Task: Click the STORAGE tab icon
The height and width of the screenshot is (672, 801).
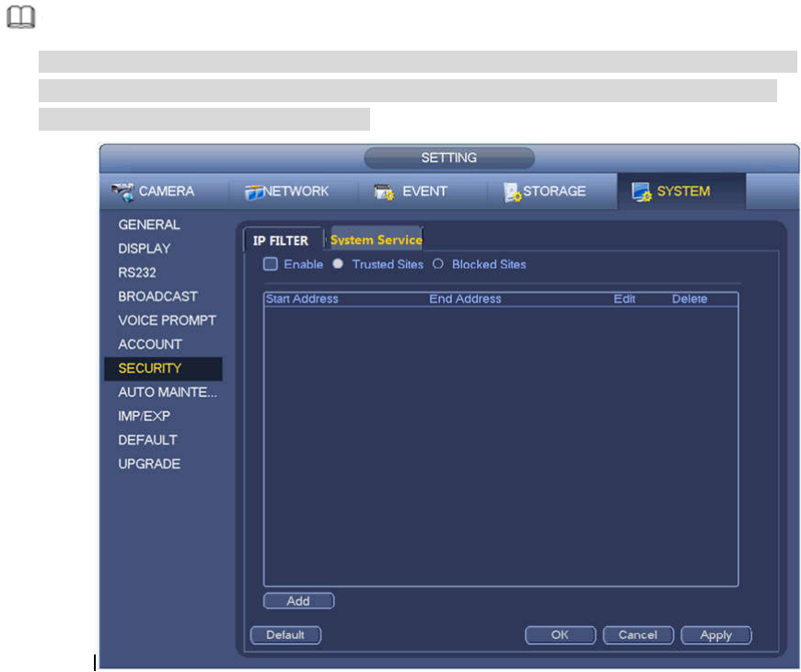Action: click(513, 192)
